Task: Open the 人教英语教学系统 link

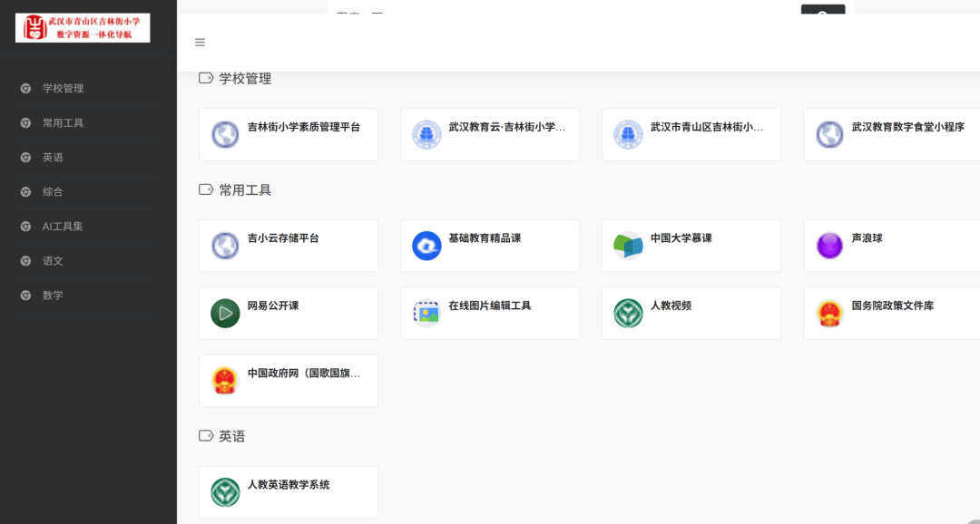Action: coord(289,485)
